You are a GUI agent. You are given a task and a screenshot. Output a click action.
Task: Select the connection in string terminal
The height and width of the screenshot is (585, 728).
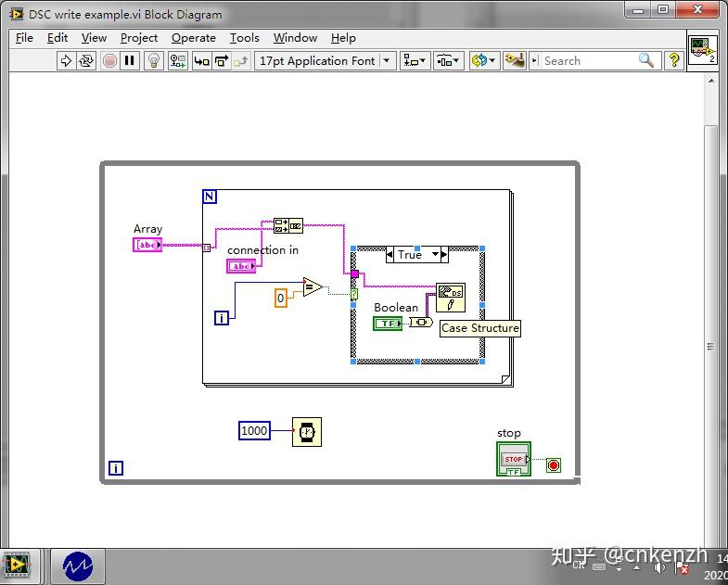(x=241, y=266)
